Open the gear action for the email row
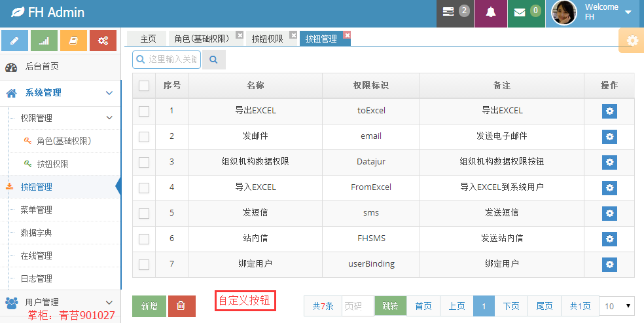The image size is (644, 323). (x=609, y=136)
